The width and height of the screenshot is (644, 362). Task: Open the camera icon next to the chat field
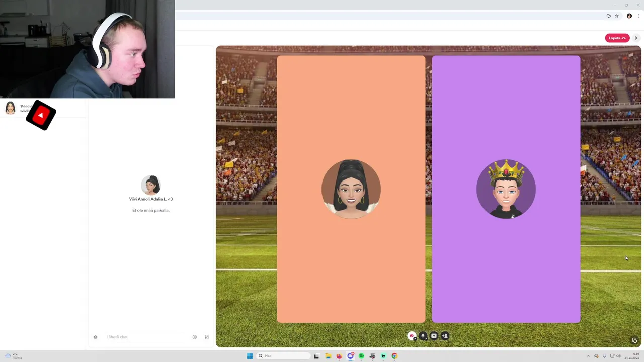(x=95, y=337)
